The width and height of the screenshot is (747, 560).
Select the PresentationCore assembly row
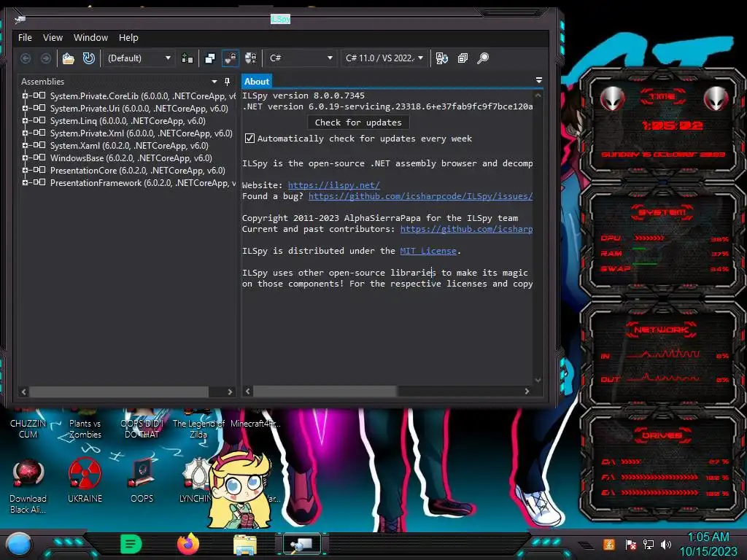click(x=138, y=171)
